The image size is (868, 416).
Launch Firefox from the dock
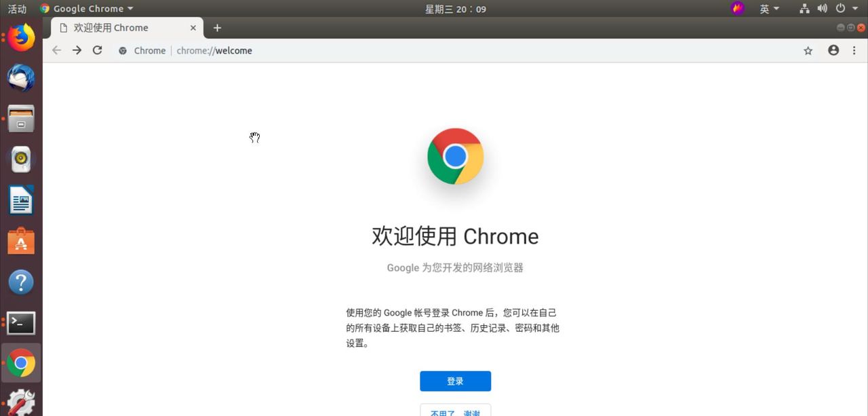(20, 37)
